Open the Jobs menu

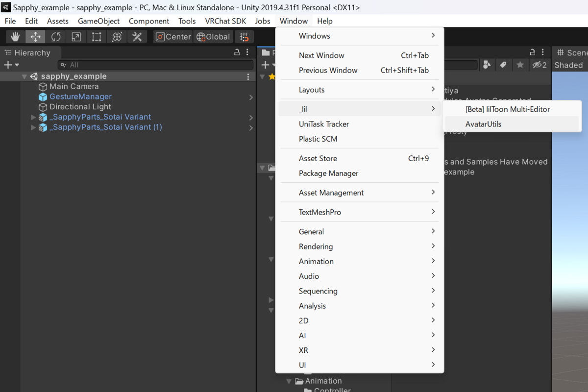pyautogui.click(x=263, y=21)
